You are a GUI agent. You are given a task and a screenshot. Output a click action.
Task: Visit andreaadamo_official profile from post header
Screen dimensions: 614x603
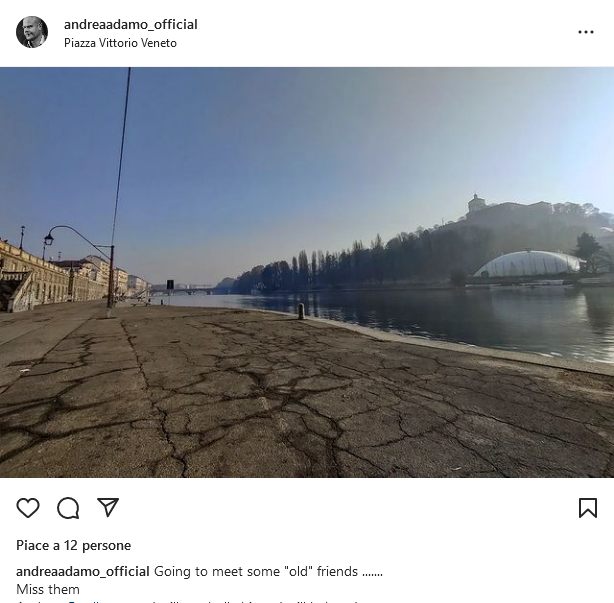point(131,24)
